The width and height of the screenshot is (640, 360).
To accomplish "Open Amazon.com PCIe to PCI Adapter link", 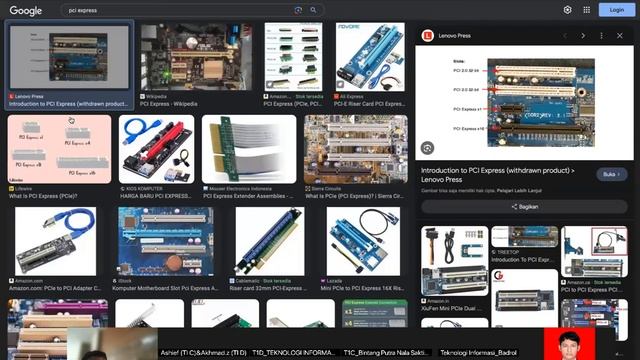I will [x=55, y=289].
